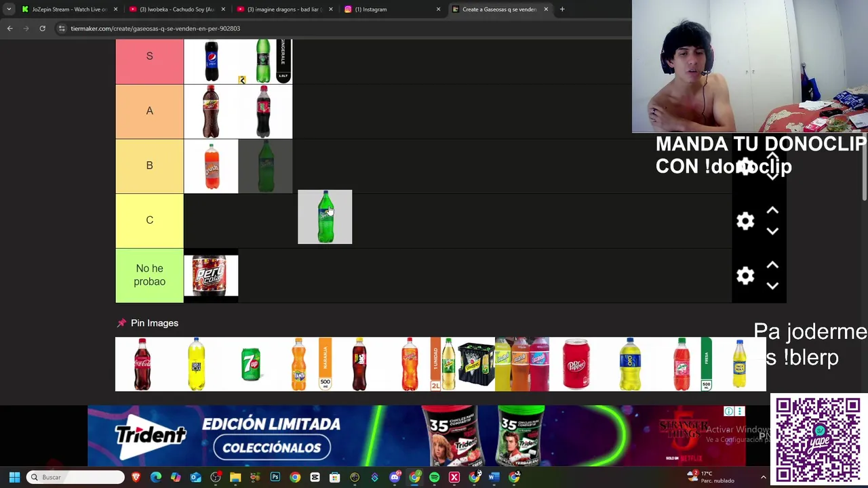Viewport: 868px width, 488px height.
Task: Click the red S tier label
Action: (149, 62)
